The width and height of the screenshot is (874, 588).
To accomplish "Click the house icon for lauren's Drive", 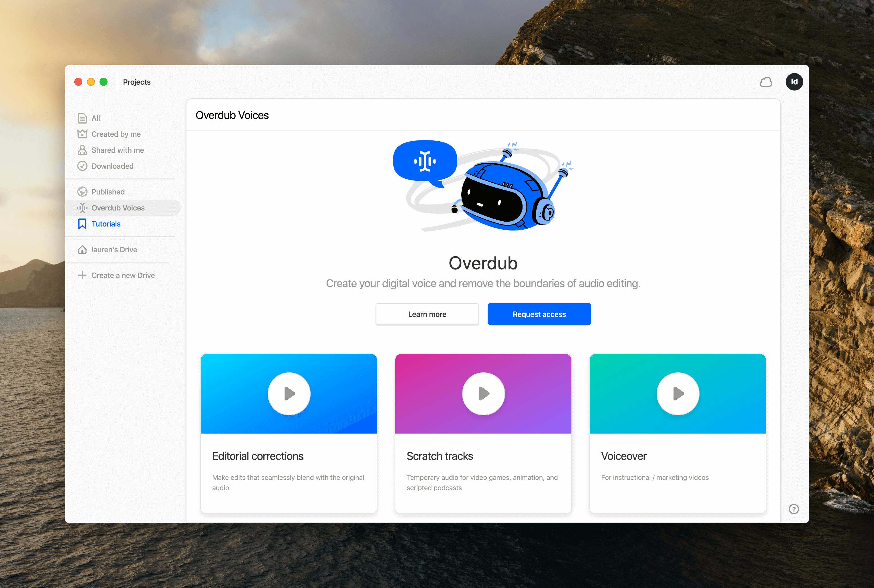I will (x=82, y=250).
